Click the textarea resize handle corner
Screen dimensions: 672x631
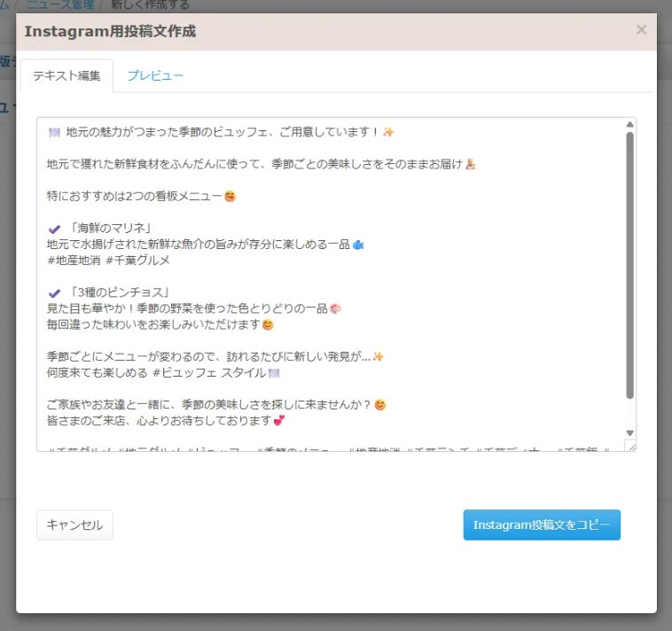point(632,447)
